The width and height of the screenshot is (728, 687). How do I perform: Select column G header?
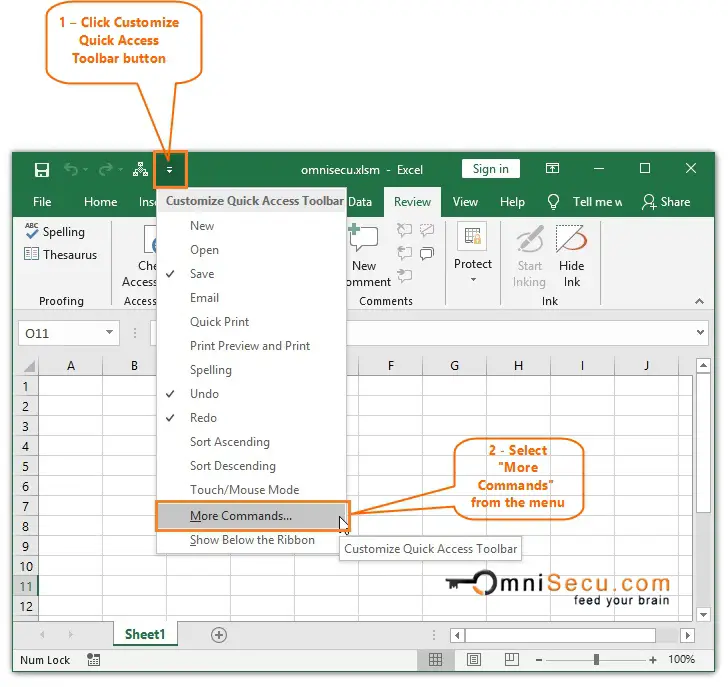coord(455,366)
